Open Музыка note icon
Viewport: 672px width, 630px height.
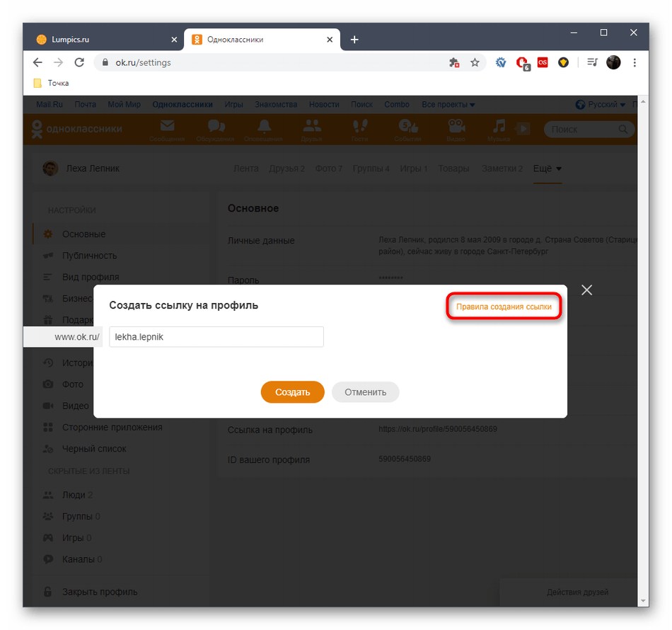(x=499, y=126)
